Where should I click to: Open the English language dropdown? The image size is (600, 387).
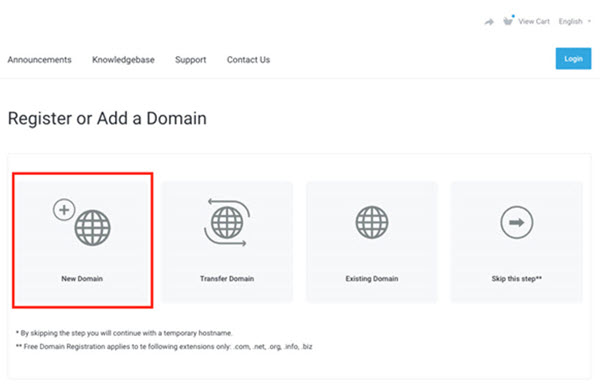[575, 21]
